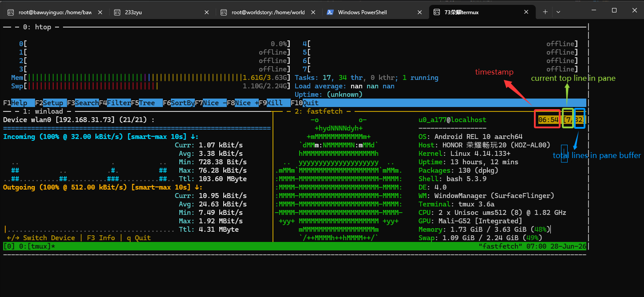This screenshot has width=644, height=297.
Task: Select the 73荣耀termux tab
Action: (482, 12)
